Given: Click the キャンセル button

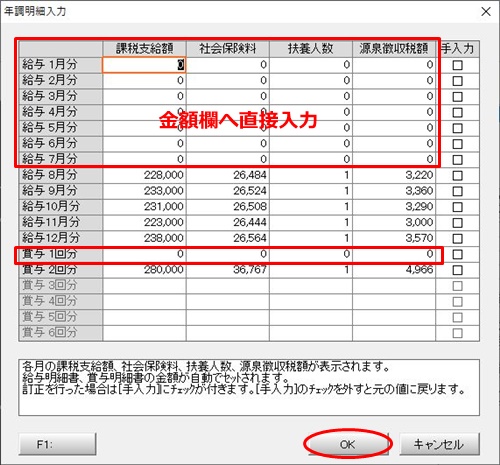Looking at the screenshot, I should tap(439, 444).
